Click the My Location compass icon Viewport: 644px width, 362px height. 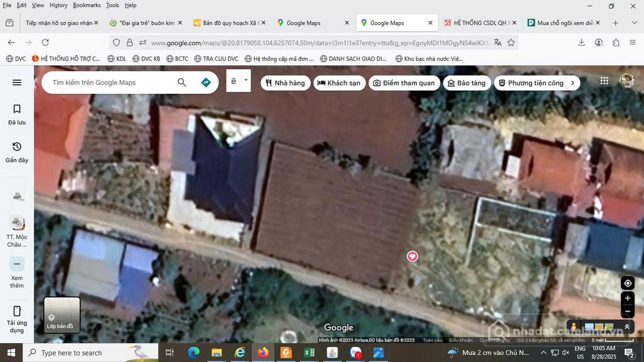click(x=627, y=283)
